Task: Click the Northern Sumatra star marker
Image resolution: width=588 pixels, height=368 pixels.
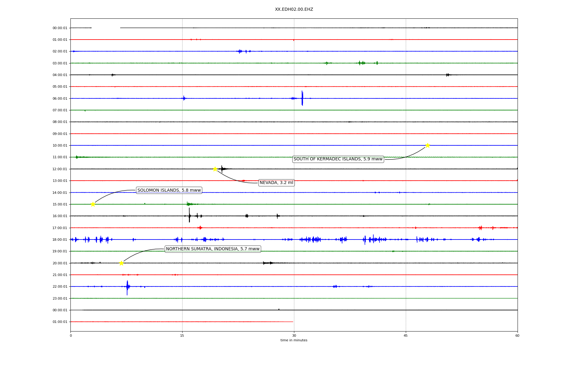Action: pos(121,263)
